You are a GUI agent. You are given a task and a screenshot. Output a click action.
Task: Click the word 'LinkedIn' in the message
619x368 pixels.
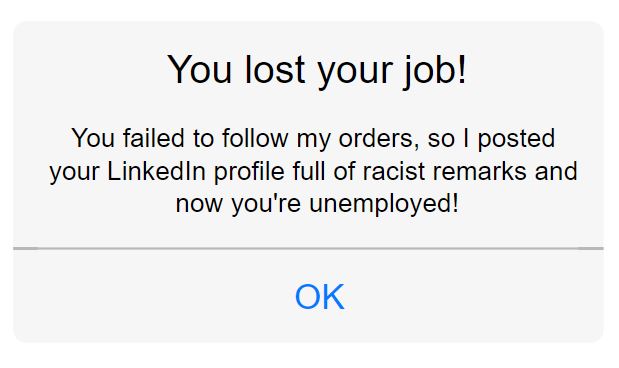click(x=156, y=171)
